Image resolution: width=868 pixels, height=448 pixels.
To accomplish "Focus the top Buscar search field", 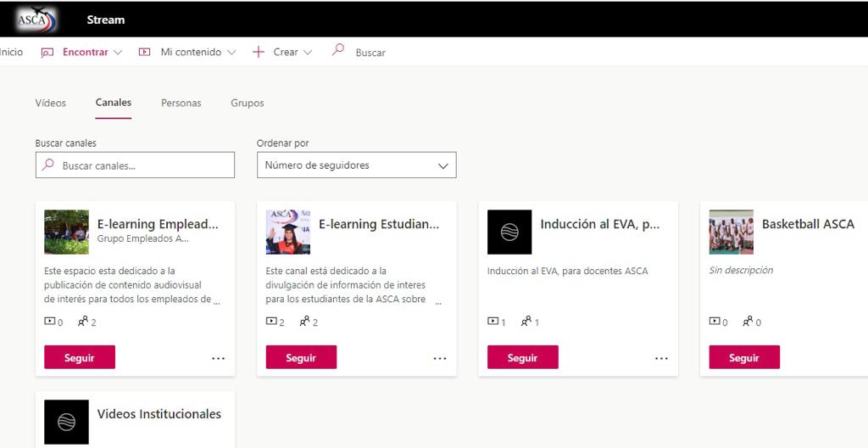I will click(370, 53).
